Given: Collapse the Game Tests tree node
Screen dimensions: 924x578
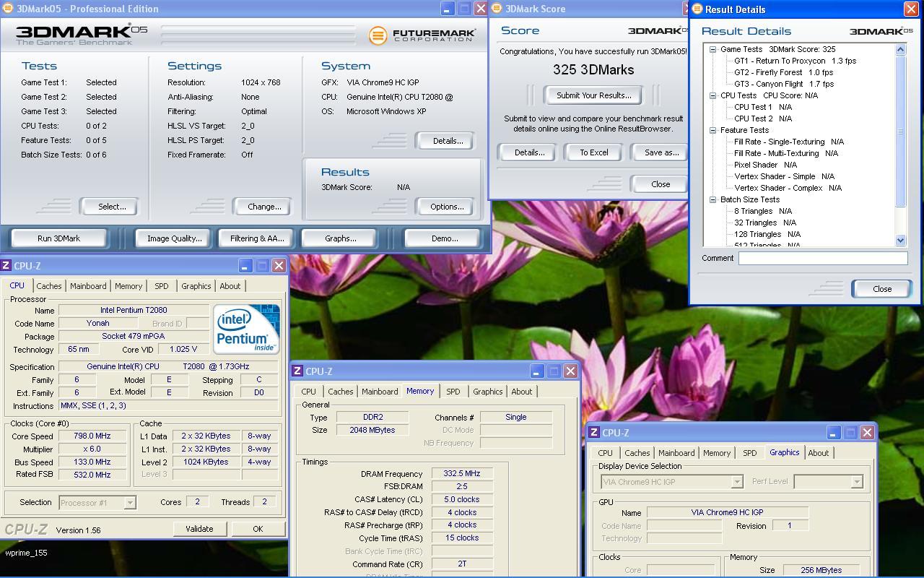Looking at the screenshot, I should click(712, 49).
